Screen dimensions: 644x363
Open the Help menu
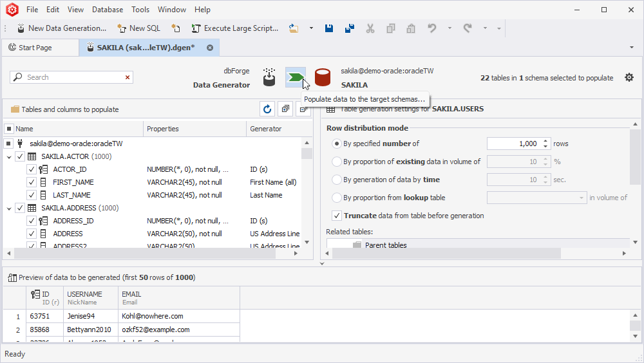pyautogui.click(x=202, y=10)
